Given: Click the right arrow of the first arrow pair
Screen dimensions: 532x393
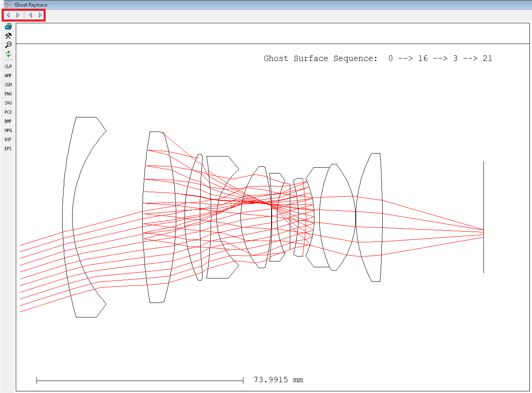Looking at the screenshot, I should pyautogui.click(x=18, y=15).
